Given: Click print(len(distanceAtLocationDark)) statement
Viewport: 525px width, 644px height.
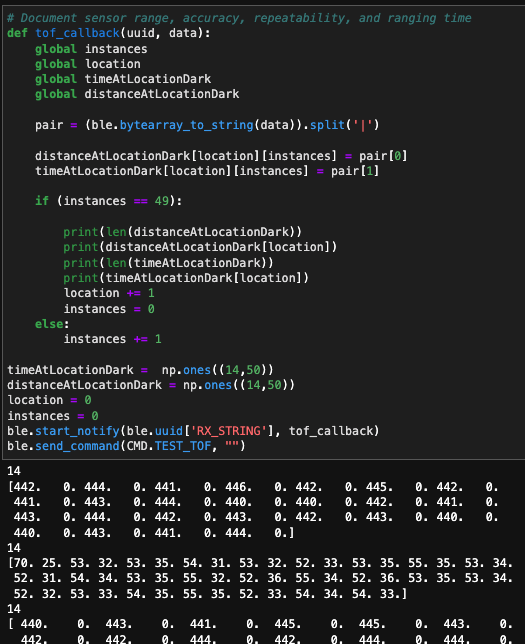Looking at the screenshot, I should point(182,232).
